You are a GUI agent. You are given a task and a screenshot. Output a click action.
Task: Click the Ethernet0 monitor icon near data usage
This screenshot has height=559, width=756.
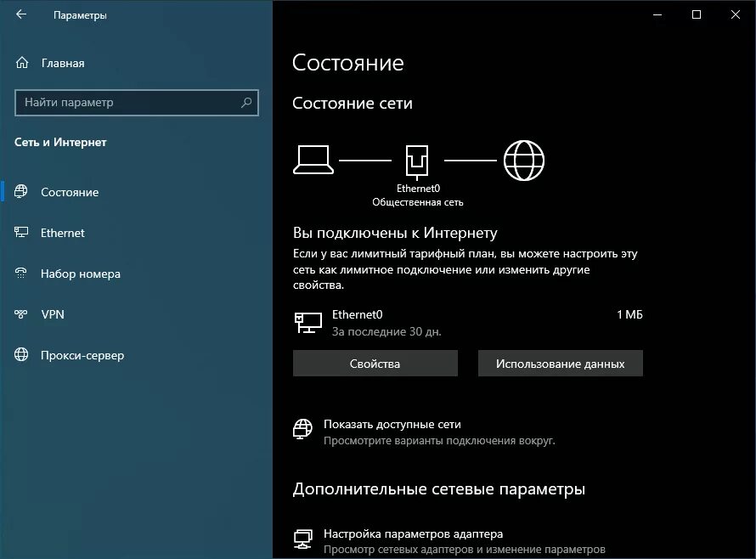[x=308, y=322]
